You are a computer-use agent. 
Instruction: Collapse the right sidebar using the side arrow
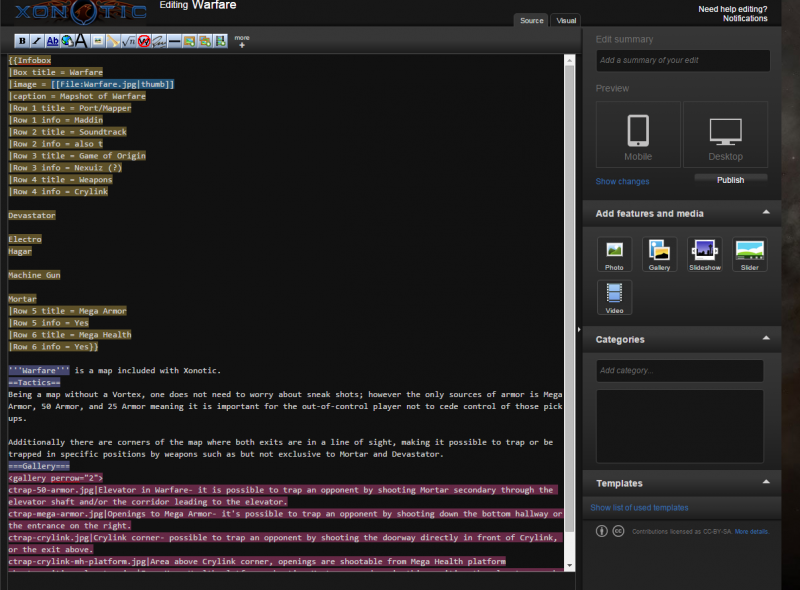(x=579, y=330)
